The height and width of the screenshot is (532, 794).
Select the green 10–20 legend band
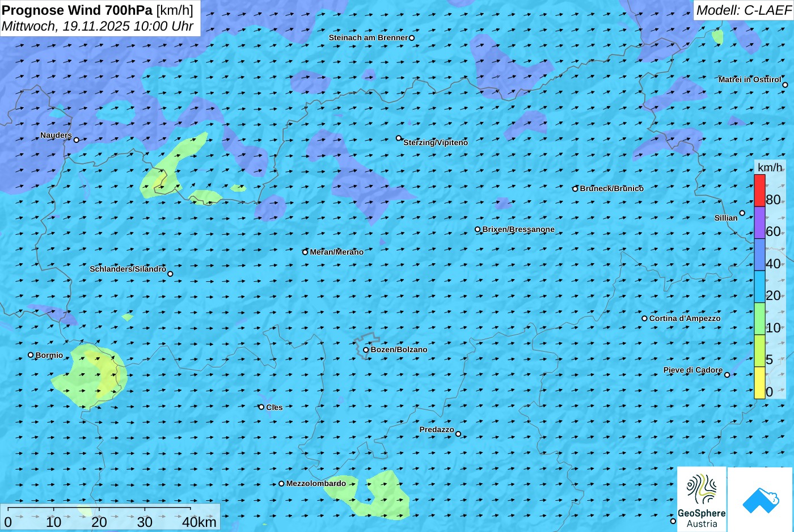click(759, 319)
